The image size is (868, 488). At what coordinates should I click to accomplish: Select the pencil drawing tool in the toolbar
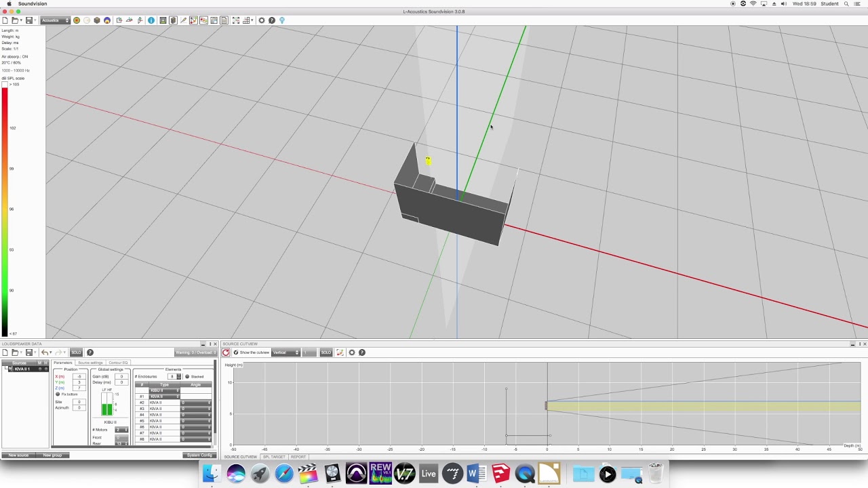coord(183,20)
